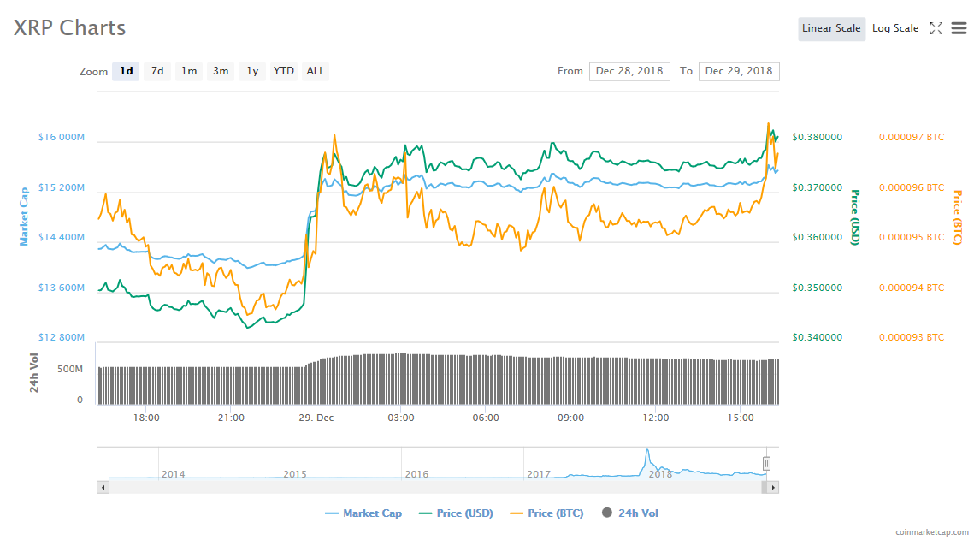The width and height of the screenshot is (980, 546).
Task: Click the $15 200M market cap axis label
Action: 62,187
